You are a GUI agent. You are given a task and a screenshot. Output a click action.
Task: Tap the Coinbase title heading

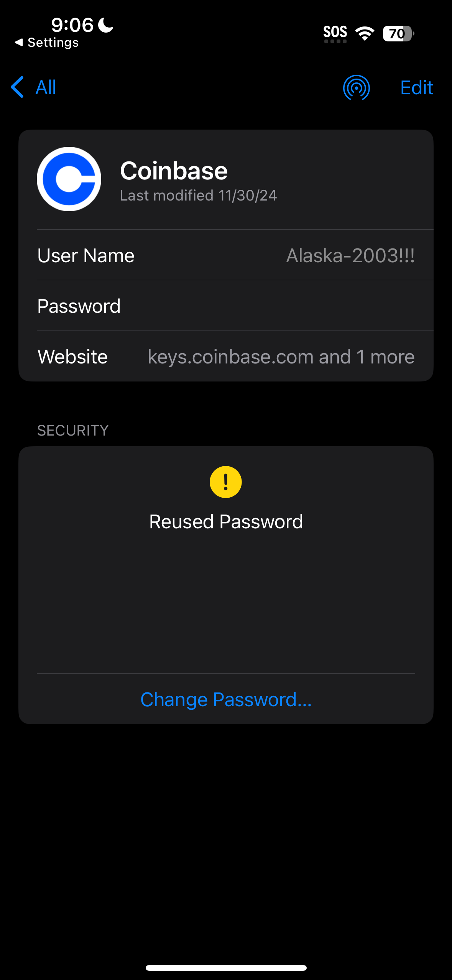[x=174, y=171]
